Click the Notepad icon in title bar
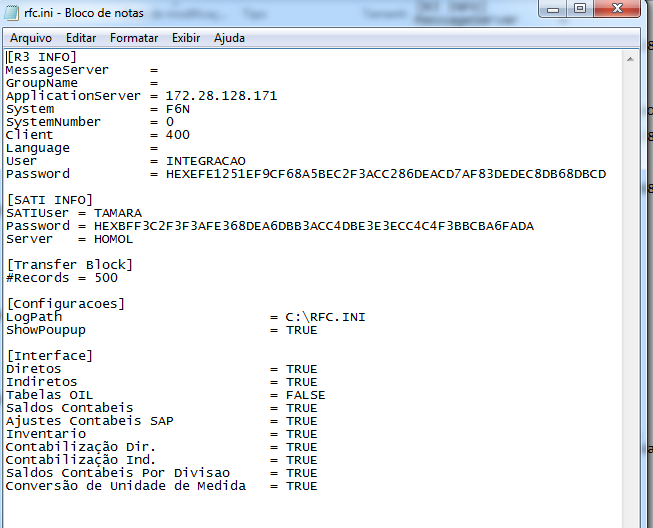 11,13
